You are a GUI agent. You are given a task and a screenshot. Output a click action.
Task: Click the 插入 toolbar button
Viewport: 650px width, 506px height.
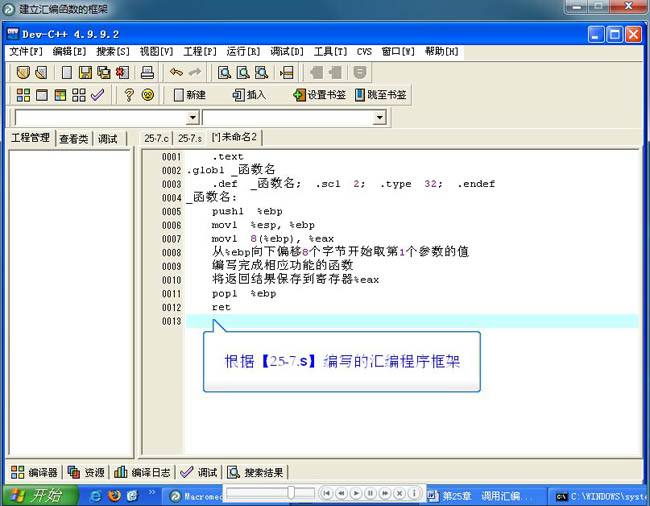click(x=249, y=95)
